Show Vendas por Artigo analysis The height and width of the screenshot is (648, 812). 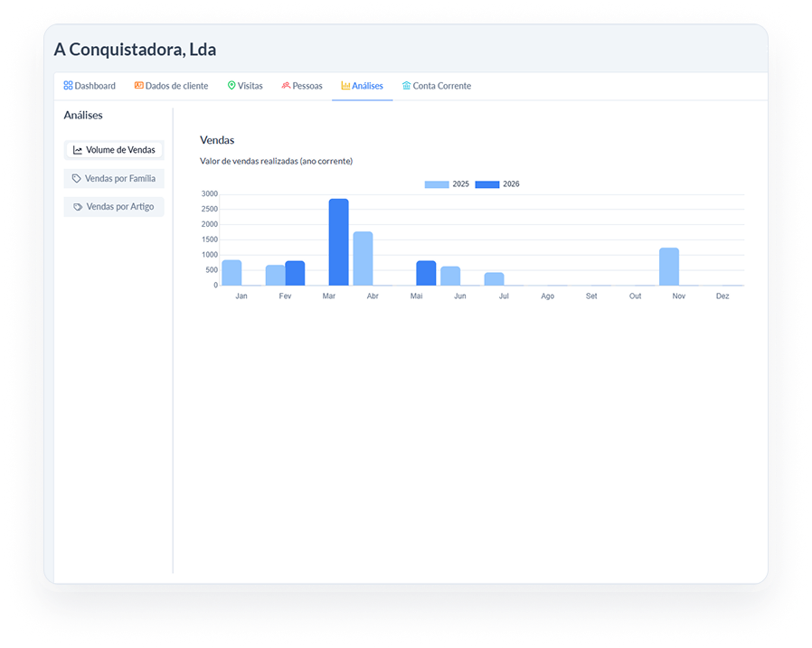pos(114,207)
